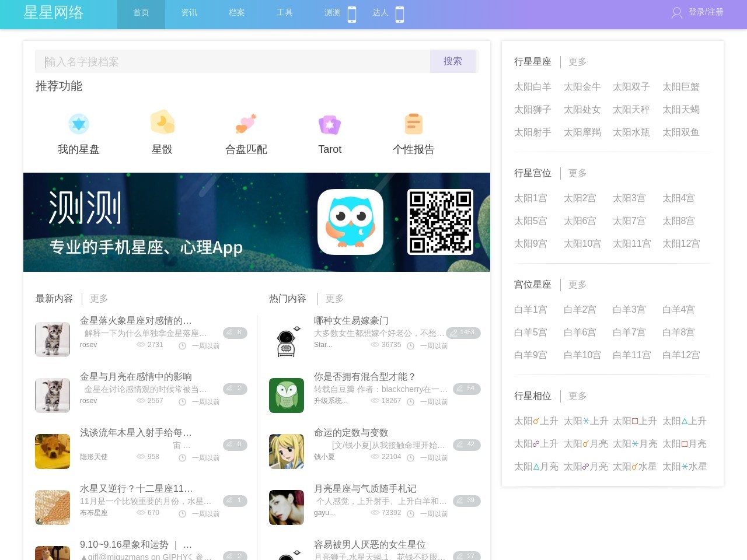Select 档案 navigation tab
Screen dimensions: 747x560
coord(237,13)
